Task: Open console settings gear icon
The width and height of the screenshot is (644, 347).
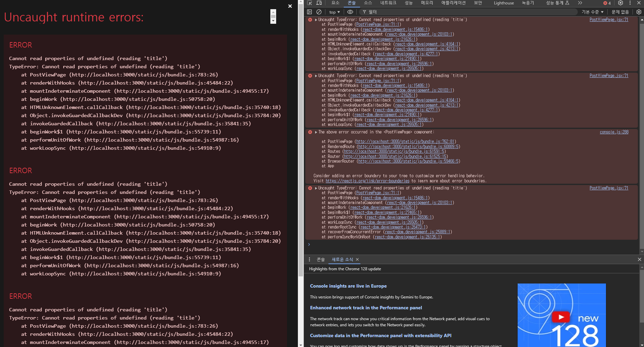Action: pyautogui.click(x=639, y=12)
